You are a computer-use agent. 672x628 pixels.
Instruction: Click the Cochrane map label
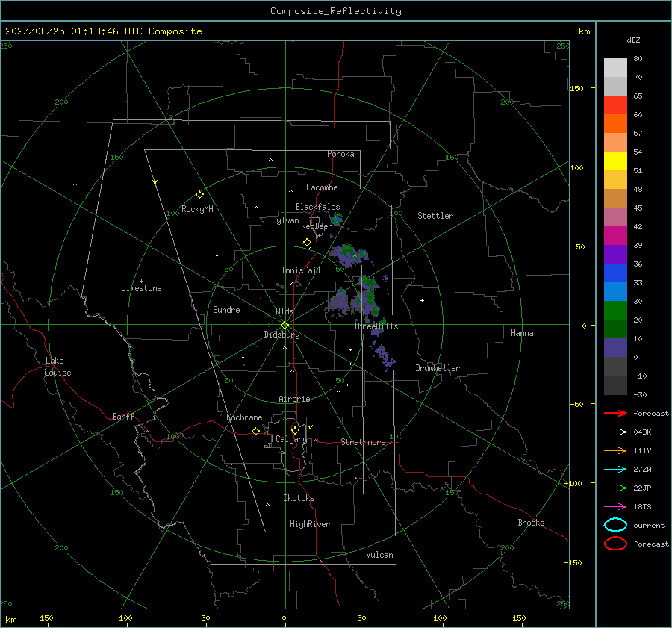coord(244,417)
